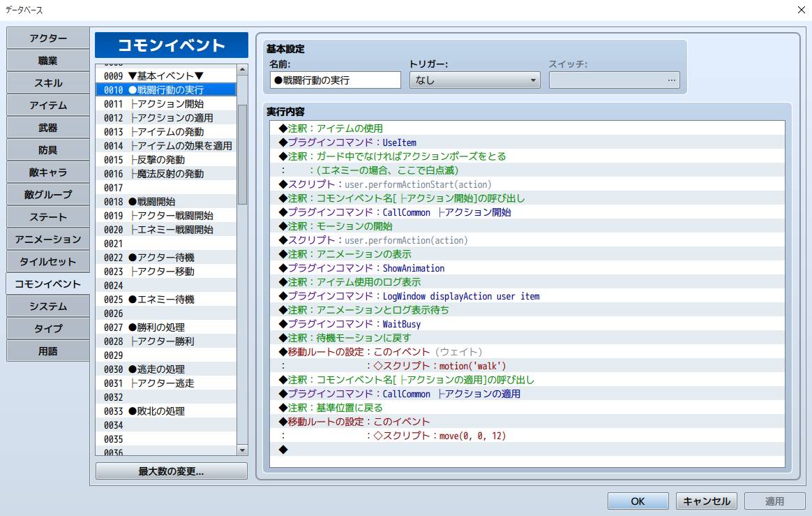The width and height of the screenshot is (812, 516).
Task: Select list entry 0031 ├アクター逃走
Action: click(x=166, y=384)
